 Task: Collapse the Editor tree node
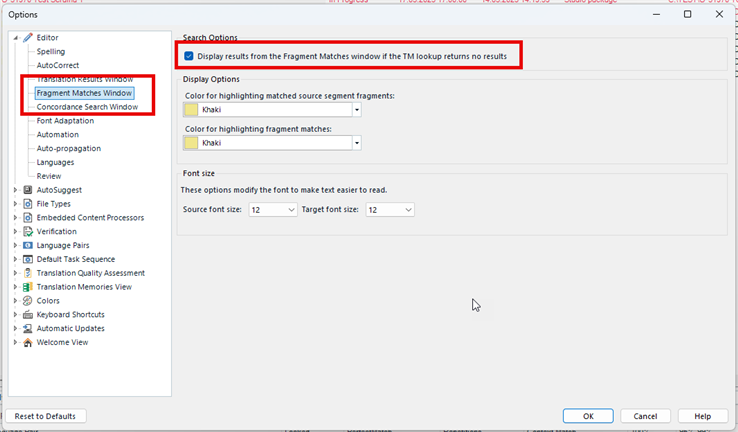coord(16,38)
